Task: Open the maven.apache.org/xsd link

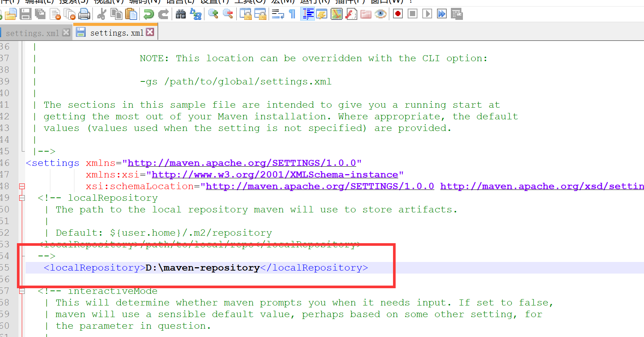Action: pyautogui.click(x=542, y=187)
